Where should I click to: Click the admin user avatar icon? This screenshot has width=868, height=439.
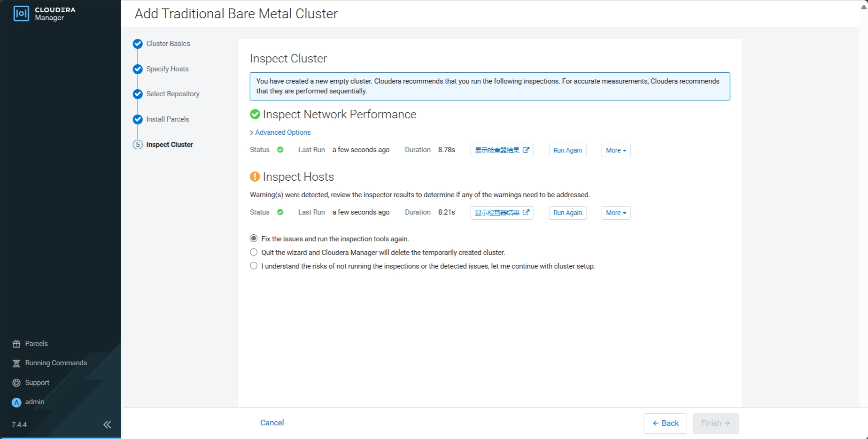tap(16, 402)
